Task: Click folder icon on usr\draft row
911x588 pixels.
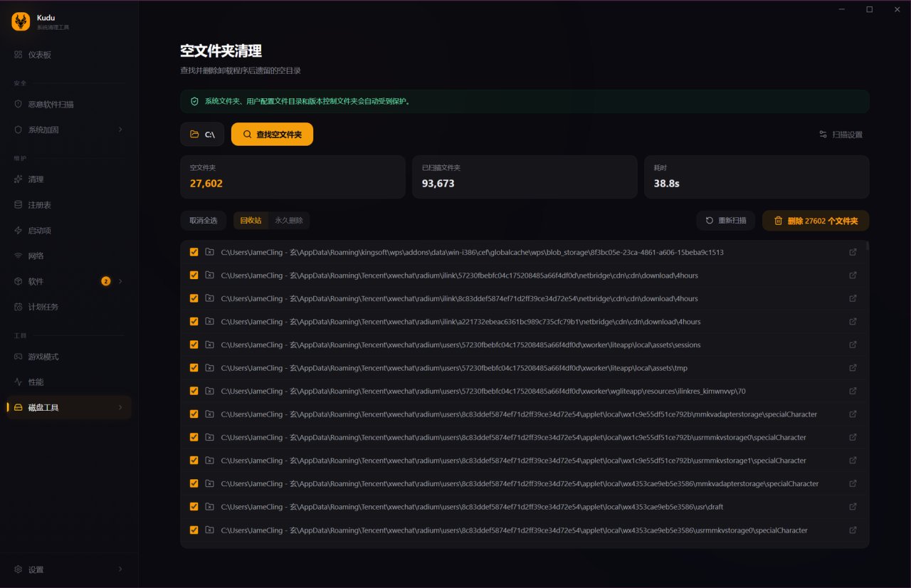Action: click(210, 507)
